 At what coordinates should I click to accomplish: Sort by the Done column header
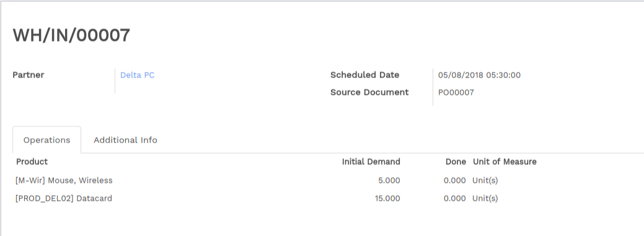point(456,162)
